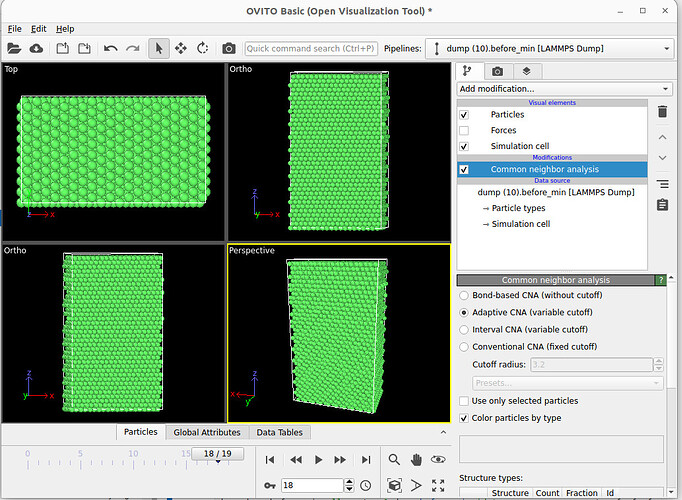Image resolution: width=682 pixels, height=500 pixels.
Task: Step back one animation frame
Action: pos(296,460)
